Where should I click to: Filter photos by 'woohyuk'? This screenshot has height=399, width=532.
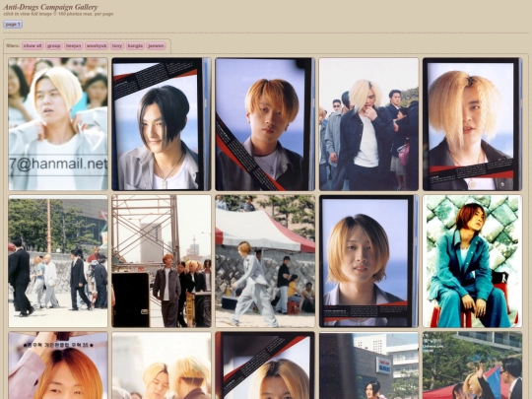click(97, 45)
